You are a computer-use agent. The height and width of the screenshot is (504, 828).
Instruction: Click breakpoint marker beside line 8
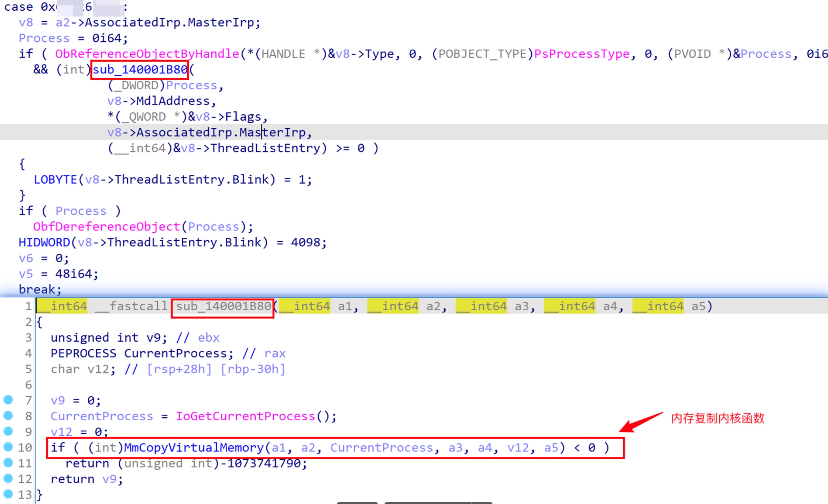pyautogui.click(x=8, y=415)
